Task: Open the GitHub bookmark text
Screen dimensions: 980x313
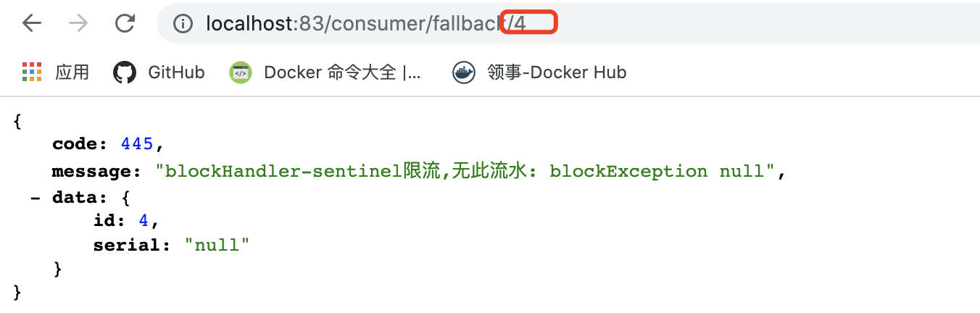Action: (x=176, y=72)
